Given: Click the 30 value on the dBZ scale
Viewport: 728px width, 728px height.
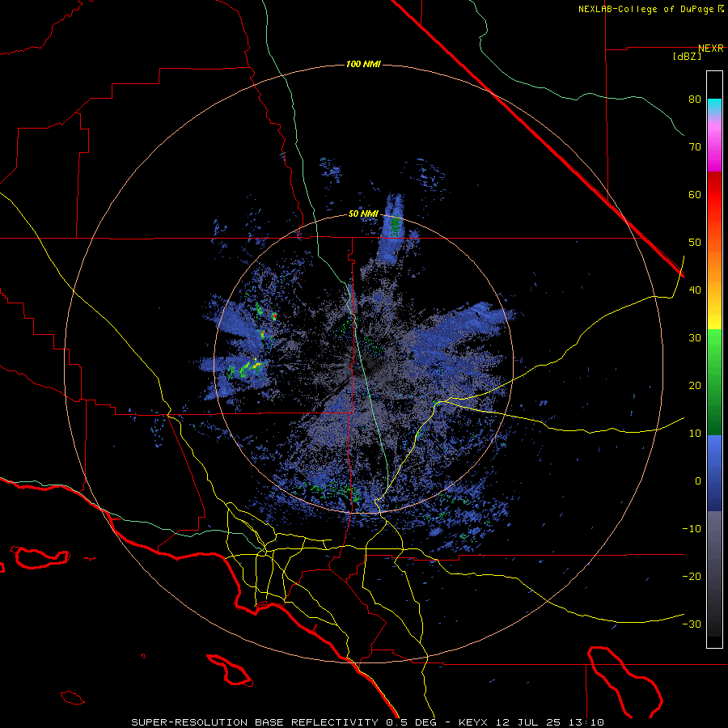Looking at the screenshot, I should pos(695,338).
